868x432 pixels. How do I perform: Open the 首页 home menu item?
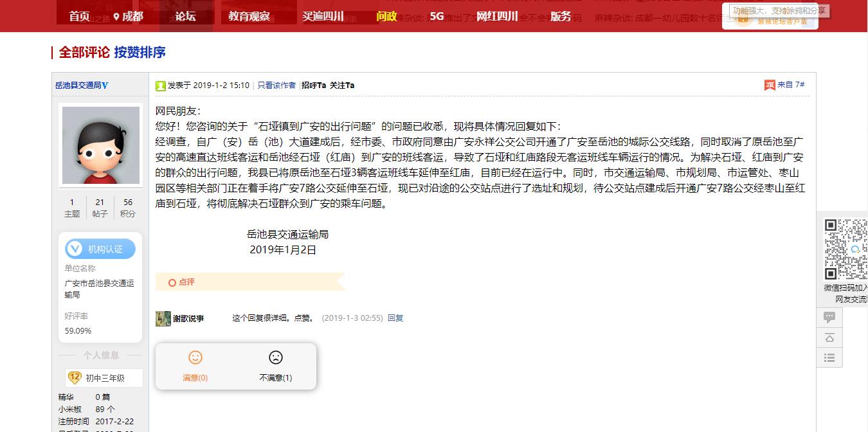pos(80,16)
